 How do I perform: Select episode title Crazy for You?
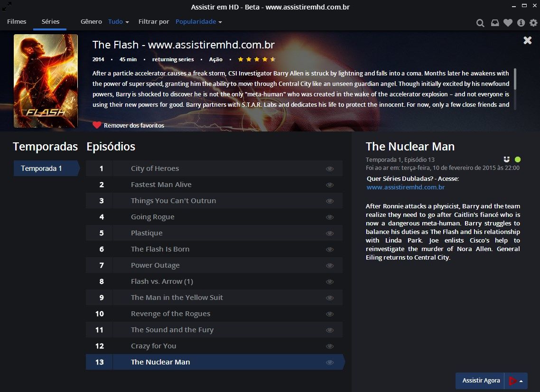coord(154,346)
